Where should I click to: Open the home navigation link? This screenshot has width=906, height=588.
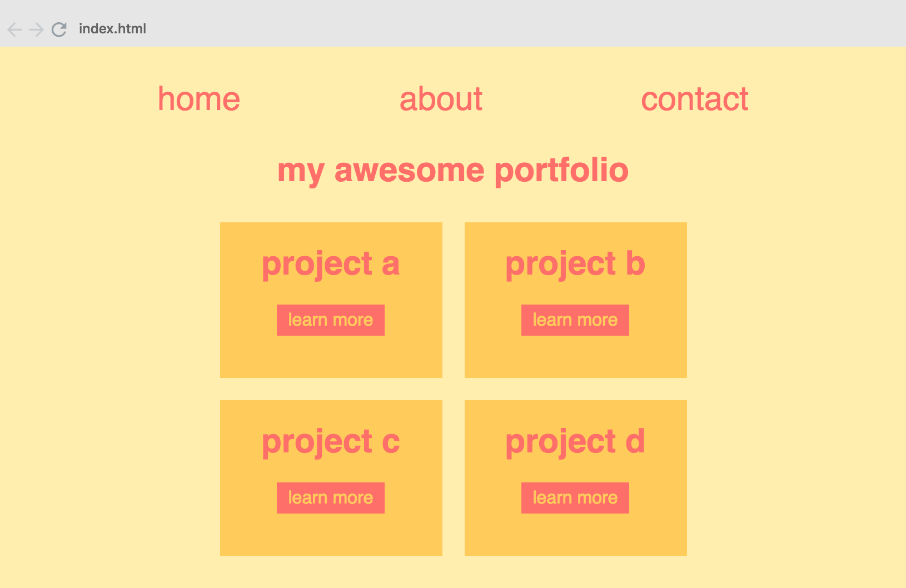pyautogui.click(x=198, y=99)
